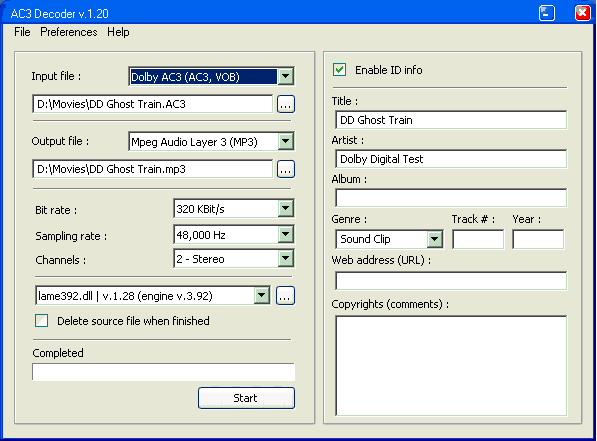Close the AC3 Decoder window
Screen dimensions: 597x441
[583, 13]
